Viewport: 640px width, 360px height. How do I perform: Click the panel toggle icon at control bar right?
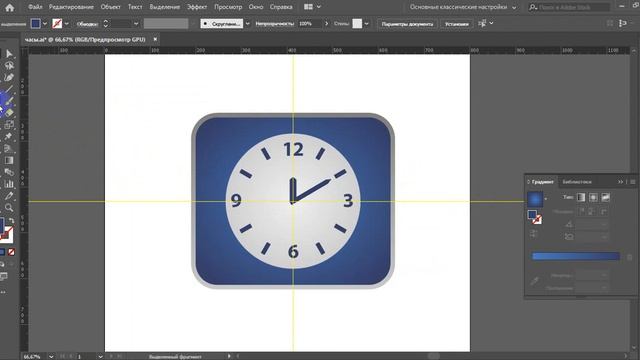coord(622,23)
